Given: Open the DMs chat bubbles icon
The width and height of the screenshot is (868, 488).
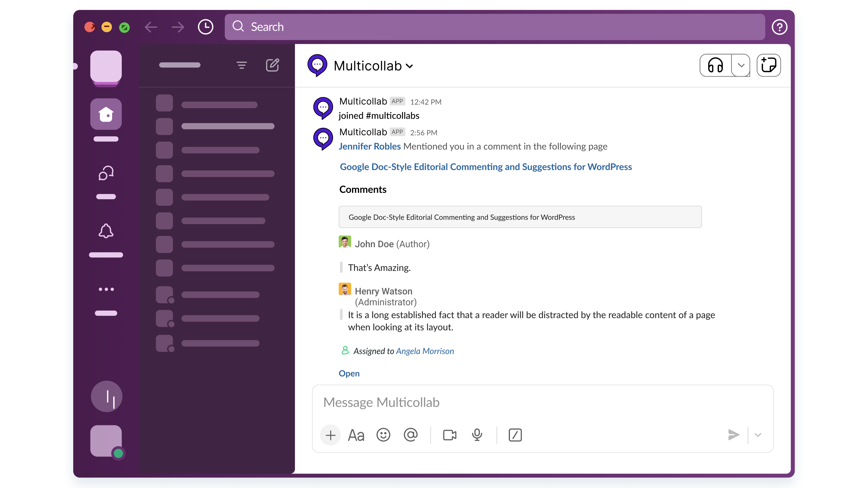Looking at the screenshot, I should [x=106, y=173].
